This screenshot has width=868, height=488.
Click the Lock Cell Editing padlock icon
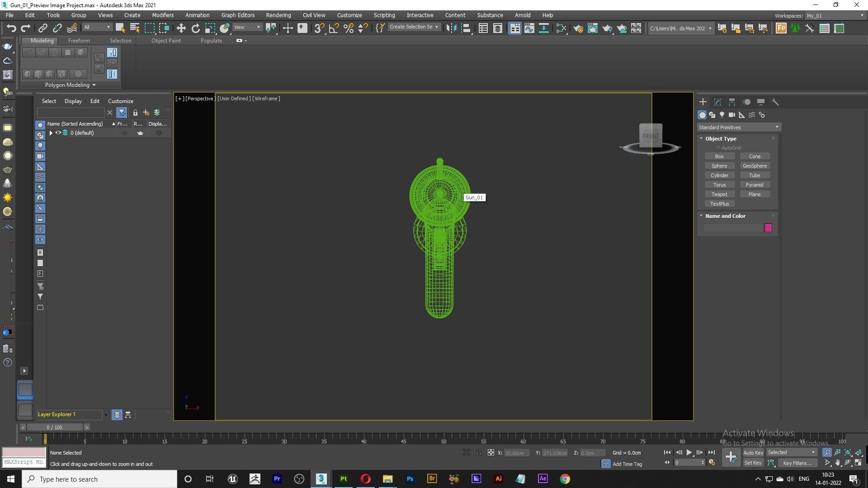pyautogui.click(x=135, y=113)
